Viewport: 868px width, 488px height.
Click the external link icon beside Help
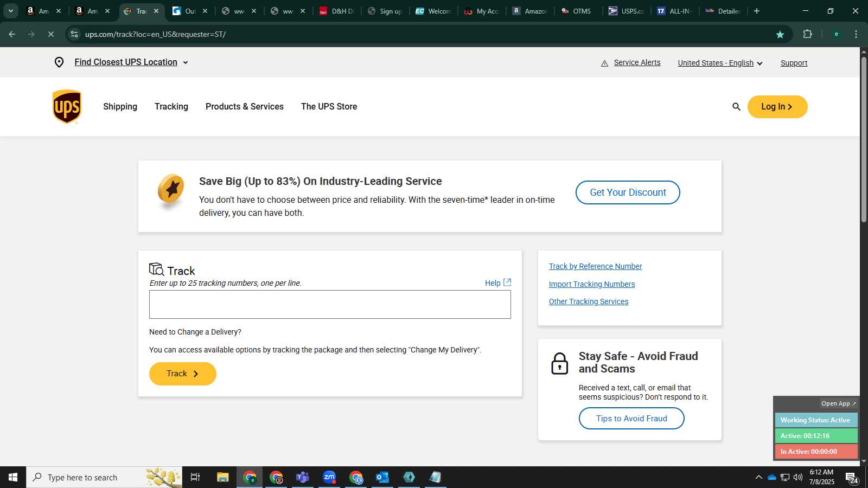(x=507, y=282)
